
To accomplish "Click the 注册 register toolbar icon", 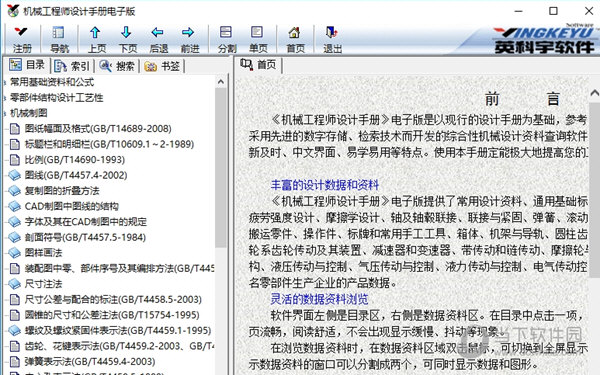I will [x=22, y=39].
